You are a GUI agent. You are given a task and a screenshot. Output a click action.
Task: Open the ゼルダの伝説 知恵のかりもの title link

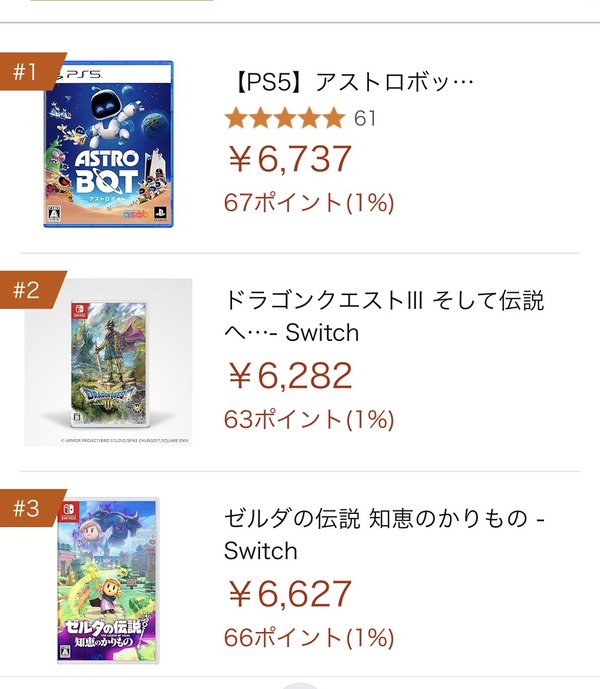(x=383, y=535)
